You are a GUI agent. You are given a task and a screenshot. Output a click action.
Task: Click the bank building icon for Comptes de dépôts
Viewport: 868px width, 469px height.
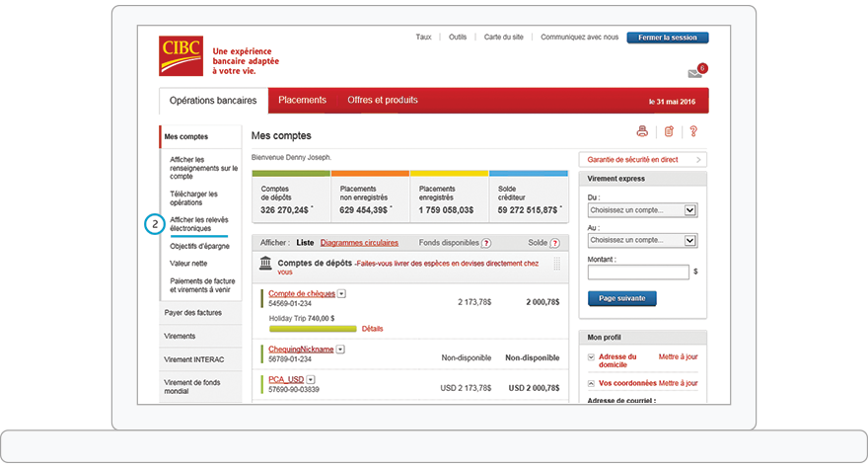point(265,264)
